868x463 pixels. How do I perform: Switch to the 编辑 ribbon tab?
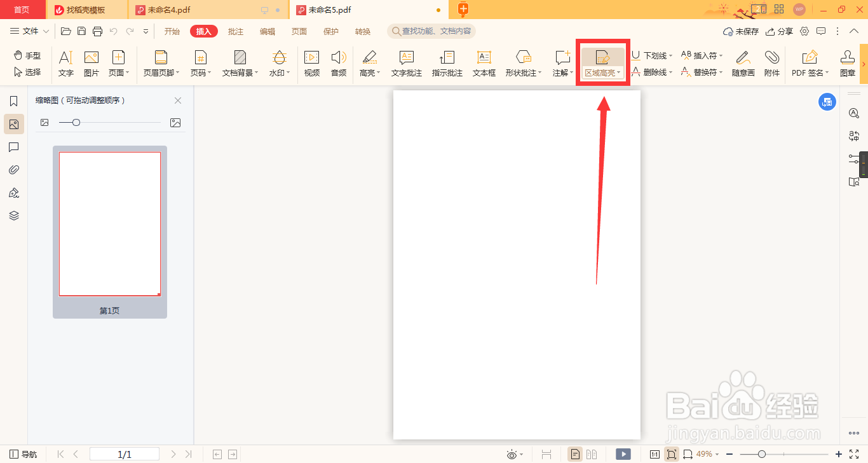coord(268,31)
